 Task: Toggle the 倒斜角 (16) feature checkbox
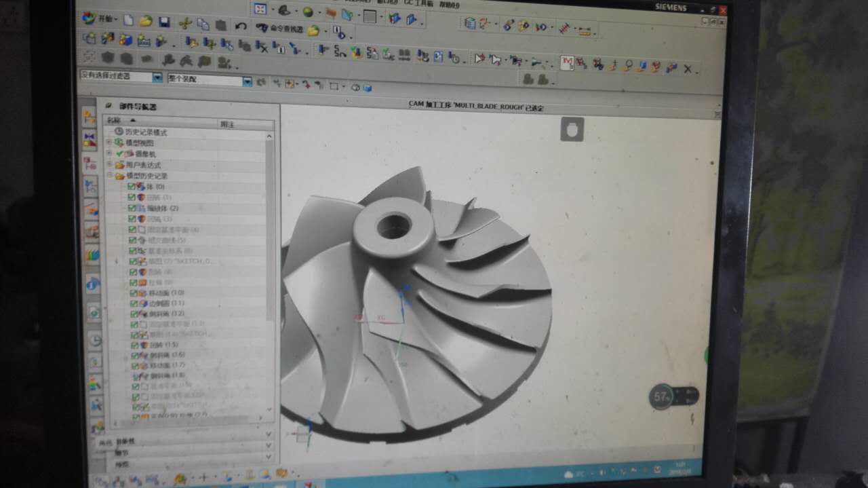(135, 356)
